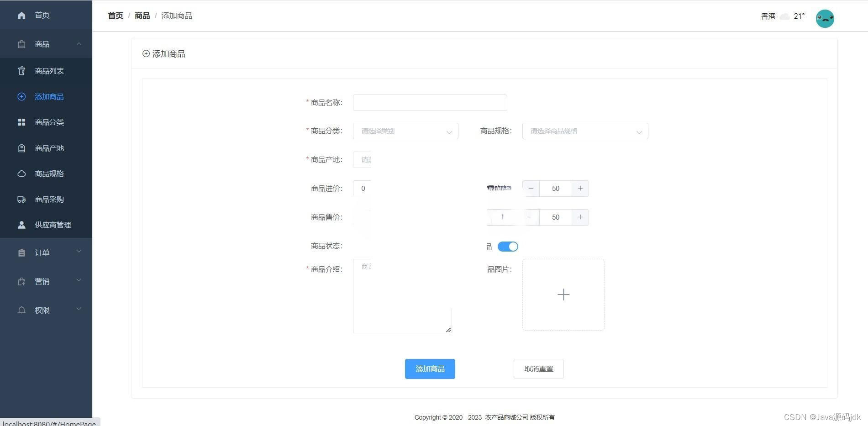868x426 pixels.
Task: Click the user avatar in top right
Action: (825, 19)
